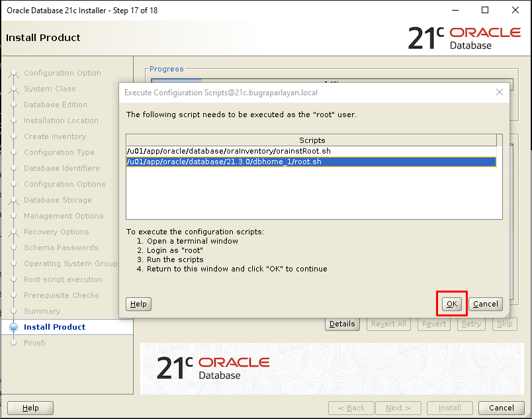The image size is (532, 419).
Task: Click the Next navigation button
Action: (x=398, y=408)
